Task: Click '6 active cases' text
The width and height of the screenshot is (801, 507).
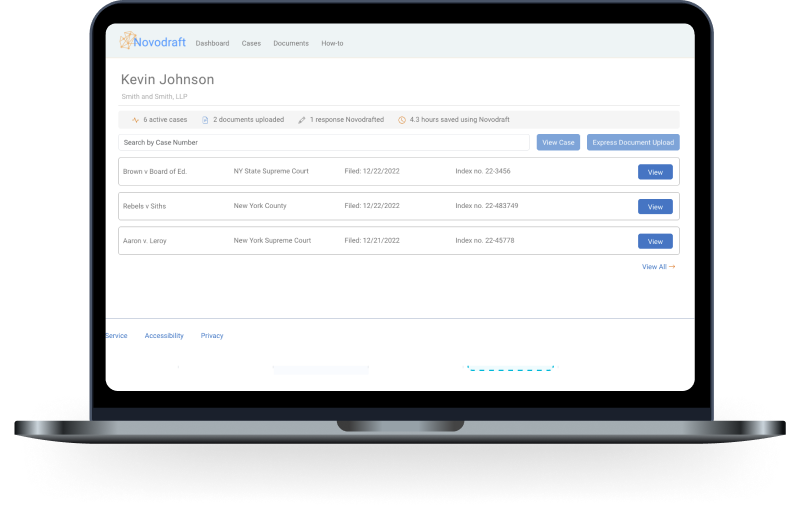Action: 165,120
